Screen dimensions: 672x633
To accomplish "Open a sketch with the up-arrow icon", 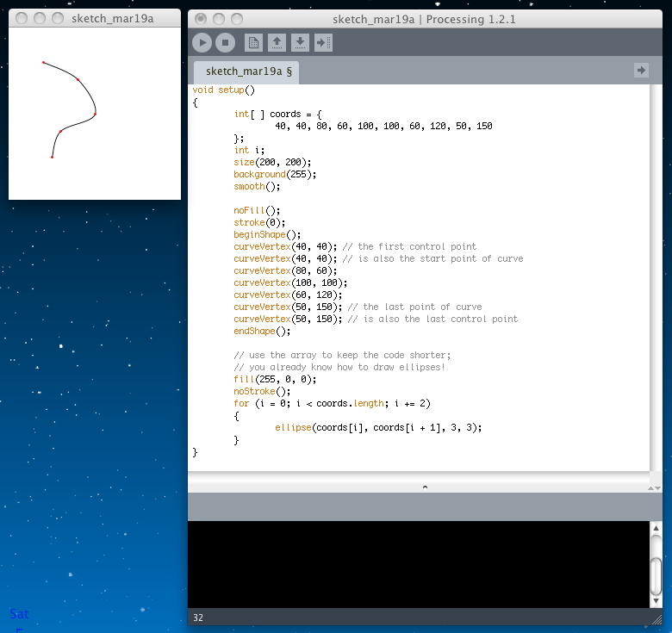I will pyautogui.click(x=277, y=42).
